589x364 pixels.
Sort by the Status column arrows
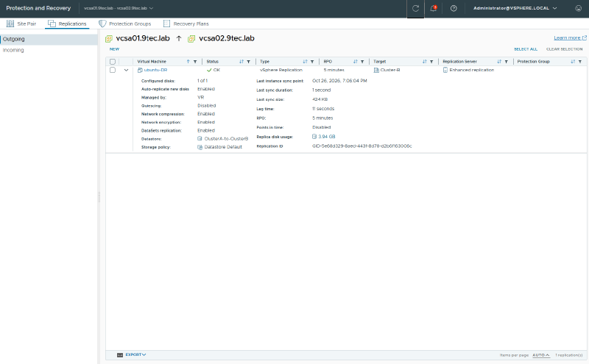point(241,62)
